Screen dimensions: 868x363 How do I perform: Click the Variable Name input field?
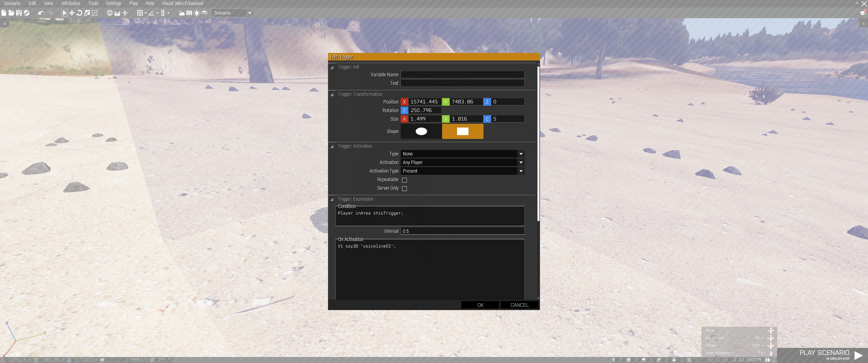pos(462,75)
